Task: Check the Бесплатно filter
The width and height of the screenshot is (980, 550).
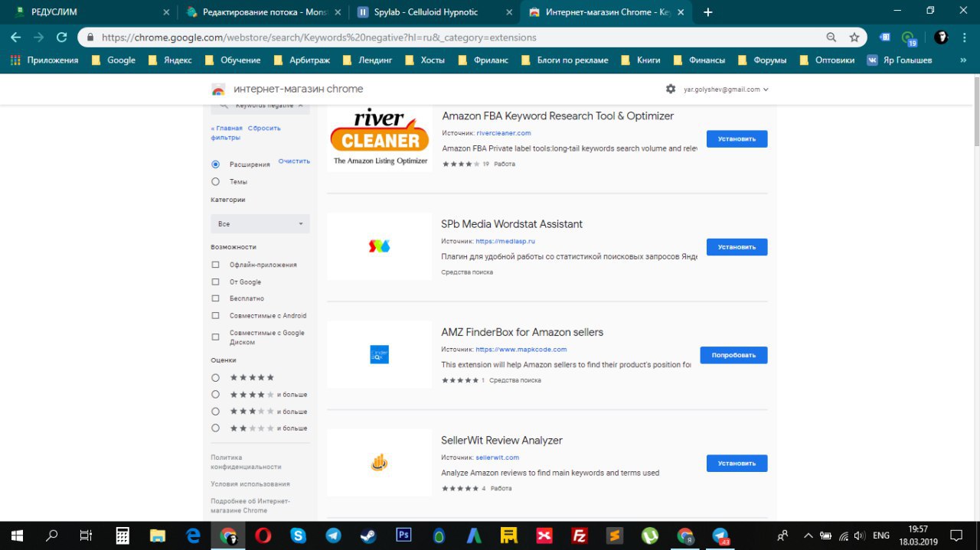Action: (x=215, y=298)
